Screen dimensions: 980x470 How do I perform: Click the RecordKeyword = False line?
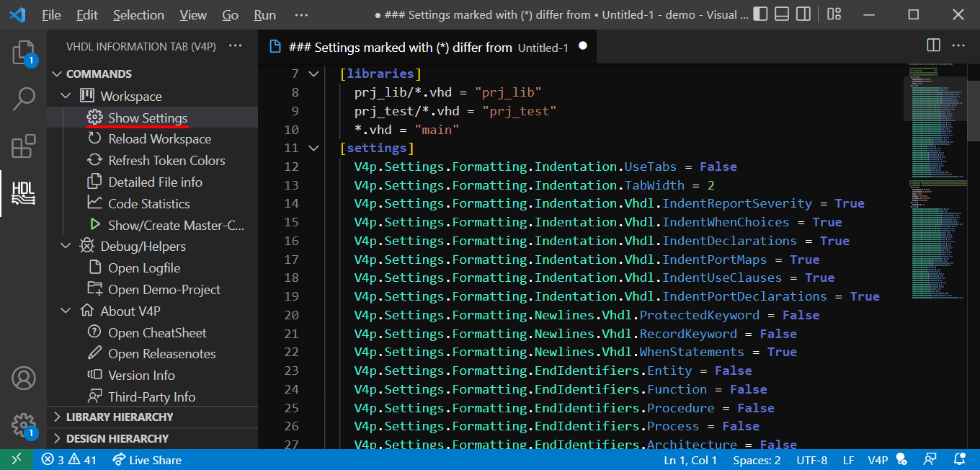click(575, 334)
